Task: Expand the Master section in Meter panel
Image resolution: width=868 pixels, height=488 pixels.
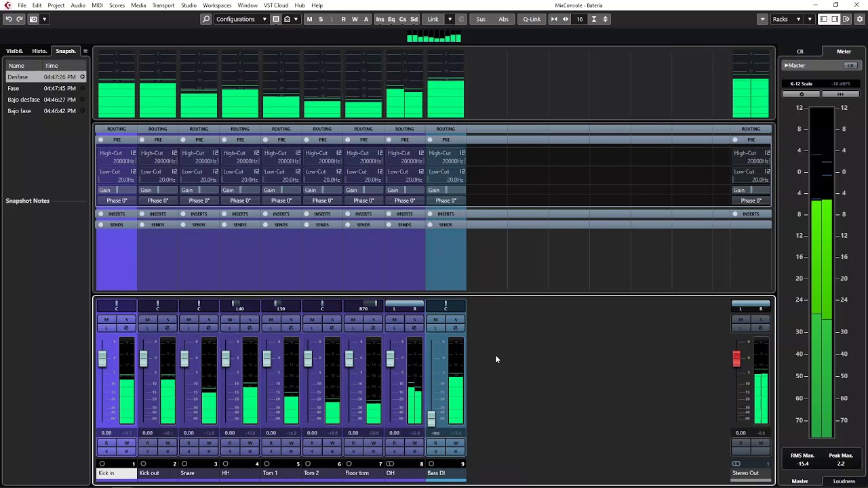Action: 786,66
